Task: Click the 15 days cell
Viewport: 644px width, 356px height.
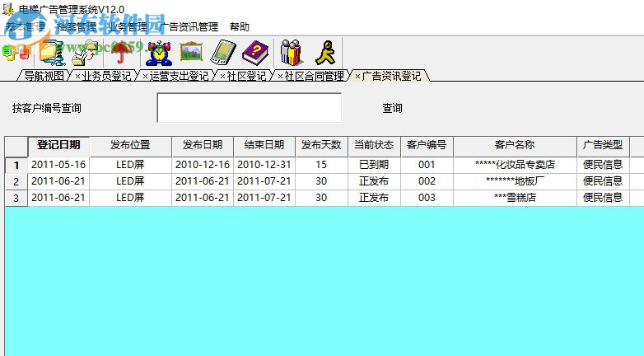Action: 321,165
